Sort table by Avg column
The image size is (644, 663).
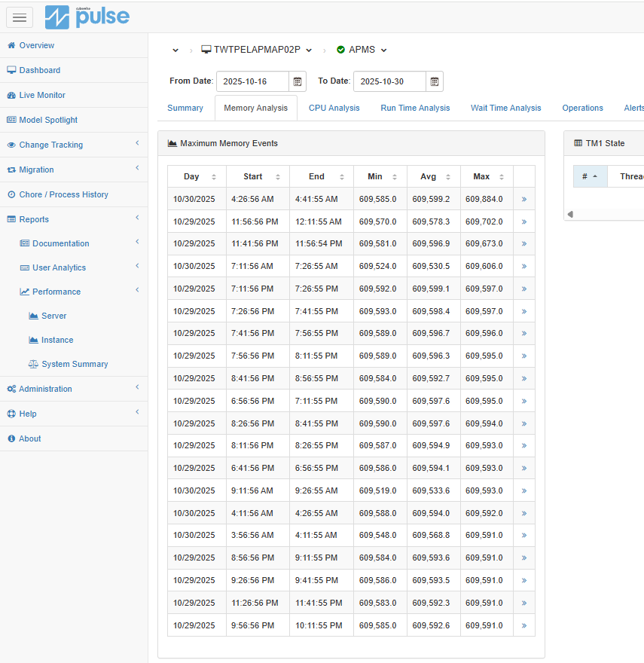point(433,176)
